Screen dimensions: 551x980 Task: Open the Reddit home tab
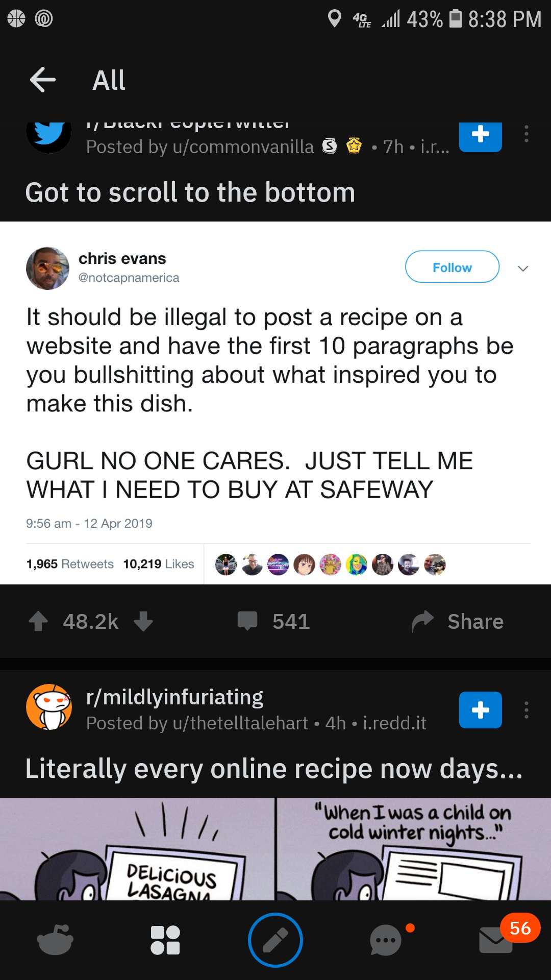click(55, 940)
